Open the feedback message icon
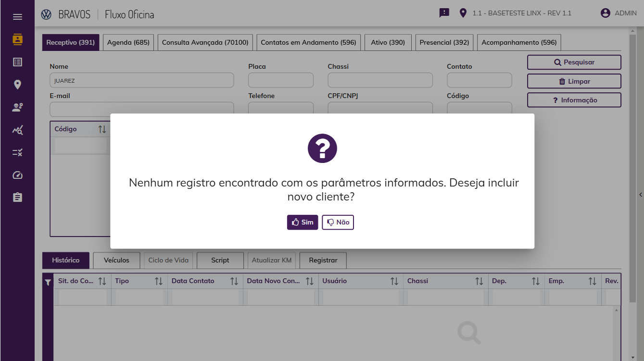The height and width of the screenshot is (361, 644). point(444,13)
